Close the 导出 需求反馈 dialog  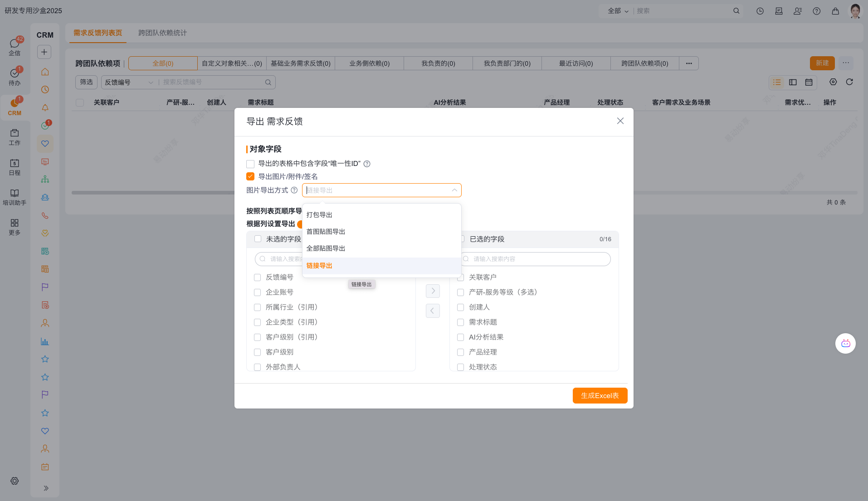(x=620, y=121)
